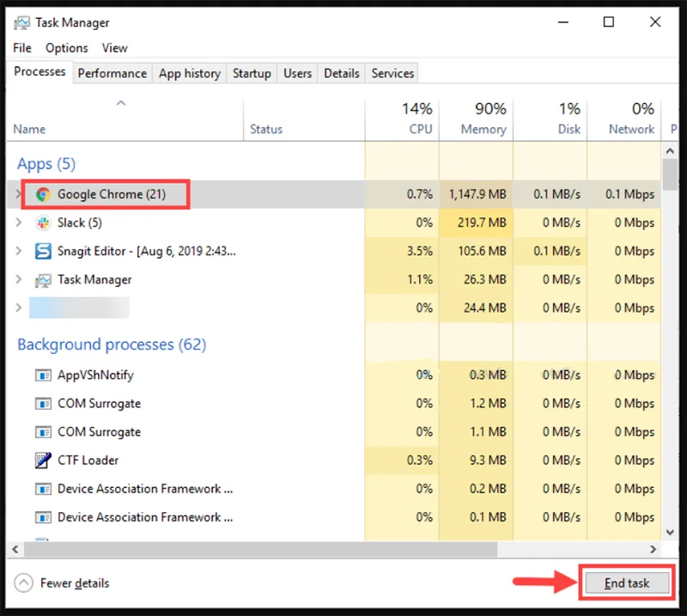The image size is (687, 616).
Task: Switch to the Performance tab
Action: point(112,74)
